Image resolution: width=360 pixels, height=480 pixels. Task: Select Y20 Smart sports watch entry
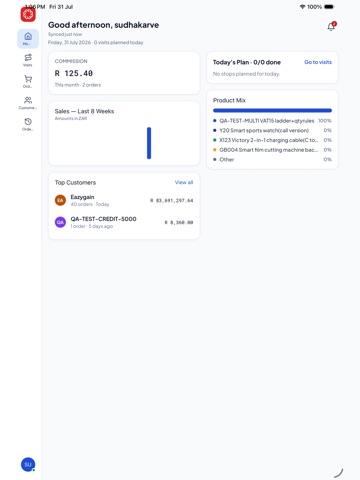tap(272, 130)
